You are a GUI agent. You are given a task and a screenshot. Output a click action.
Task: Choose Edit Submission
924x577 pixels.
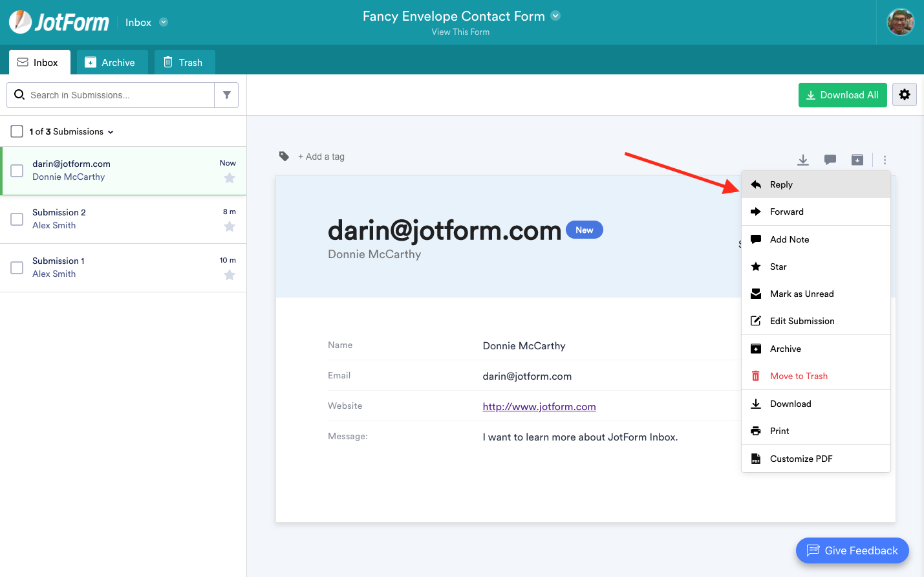point(816,321)
